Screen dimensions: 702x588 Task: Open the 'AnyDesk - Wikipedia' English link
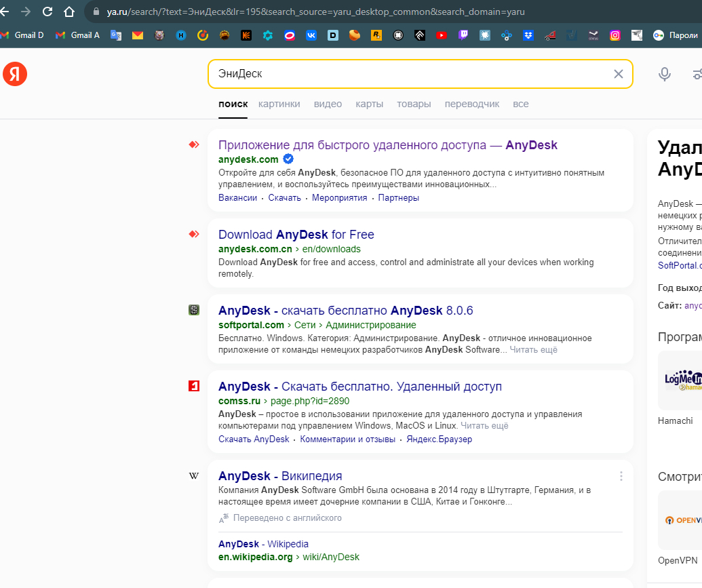(263, 544)
